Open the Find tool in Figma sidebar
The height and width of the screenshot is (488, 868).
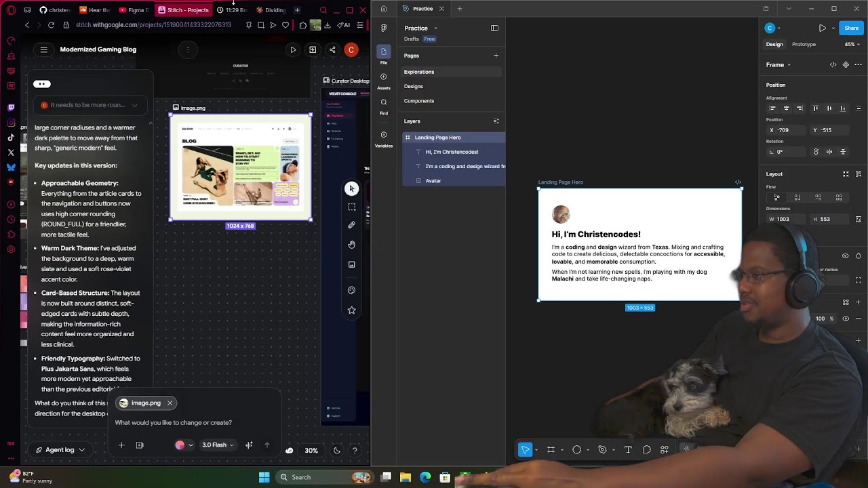point(384,106)
